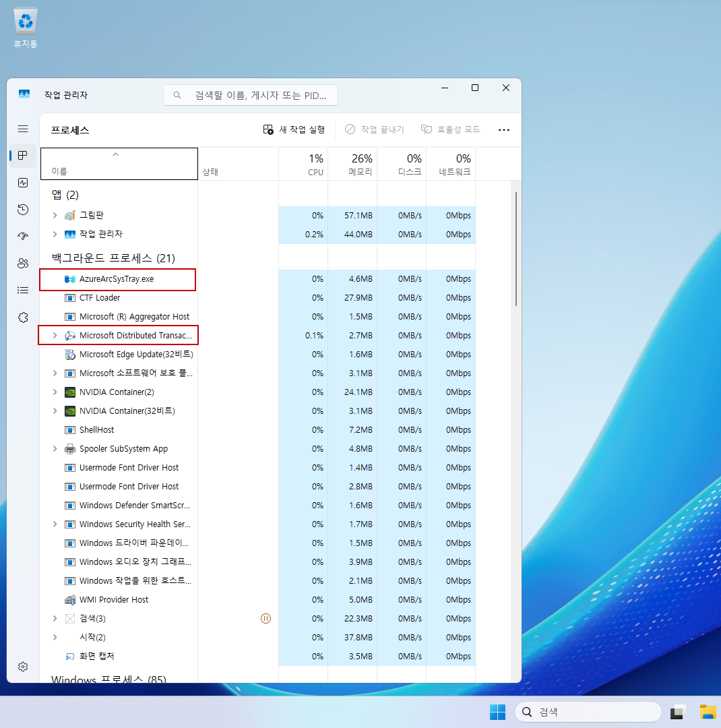Click the taskbar 검색 search box

(588, 712)
